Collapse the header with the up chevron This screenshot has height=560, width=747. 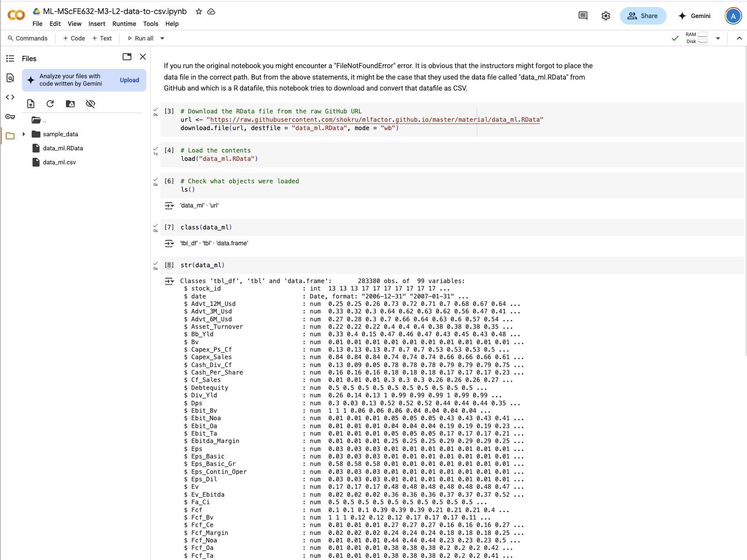pyautogui.click(x=739, y=38)
